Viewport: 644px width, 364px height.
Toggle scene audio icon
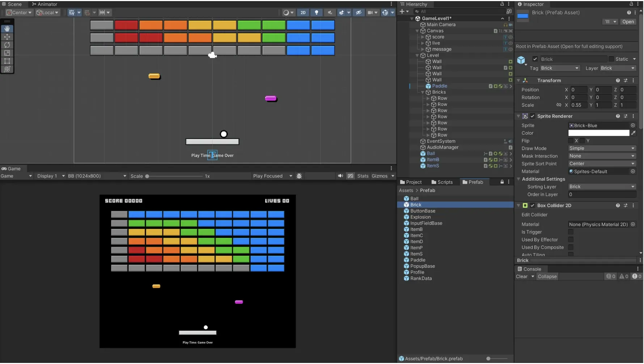click(x=330, y=12)
